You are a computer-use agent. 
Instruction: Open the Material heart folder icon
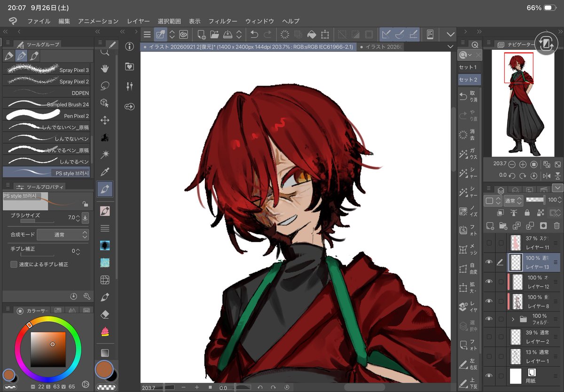pyautogui.click(x=130, y=67)
